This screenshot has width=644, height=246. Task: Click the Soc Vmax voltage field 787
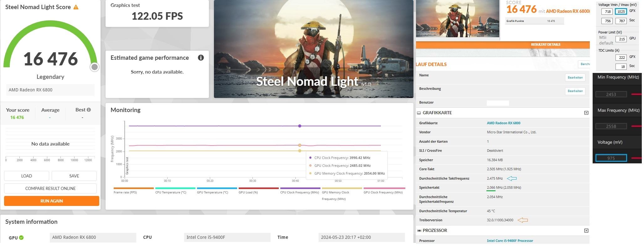click(x=621, y=21)
